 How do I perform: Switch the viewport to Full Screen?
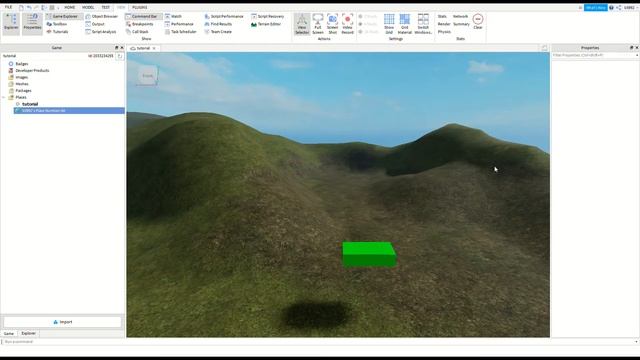[318, 24]
